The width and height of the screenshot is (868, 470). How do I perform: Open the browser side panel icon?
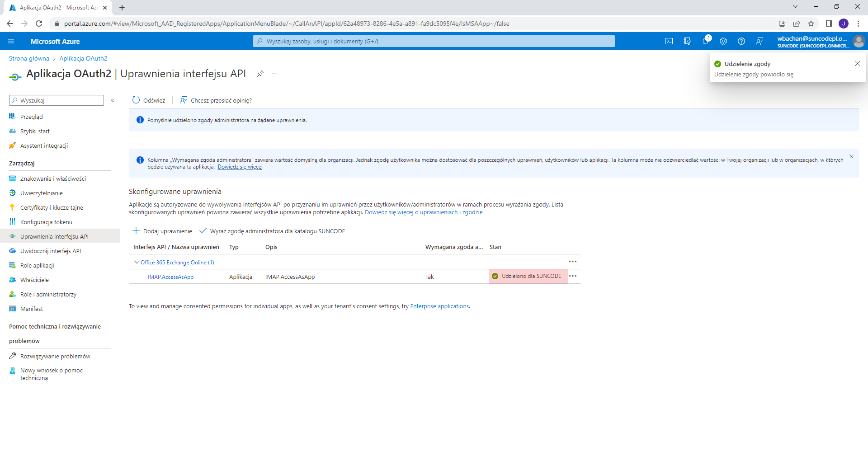pyautogui.click(x=829, y=23)
